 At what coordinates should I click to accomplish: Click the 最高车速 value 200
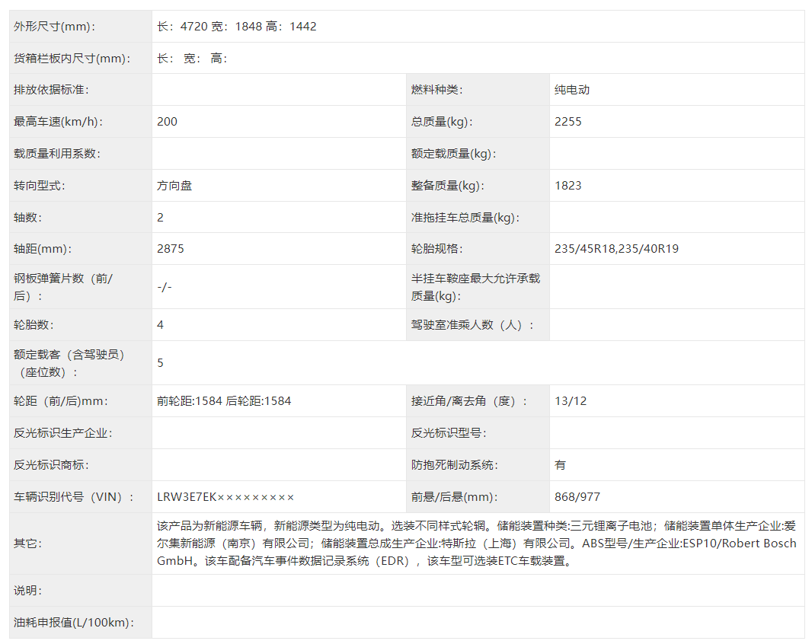[165, 121]
